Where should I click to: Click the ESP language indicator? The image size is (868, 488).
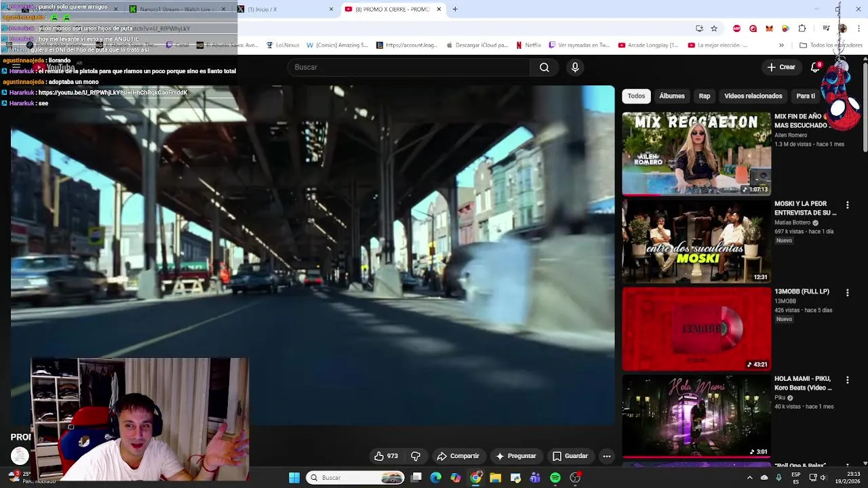pos(796,478)
